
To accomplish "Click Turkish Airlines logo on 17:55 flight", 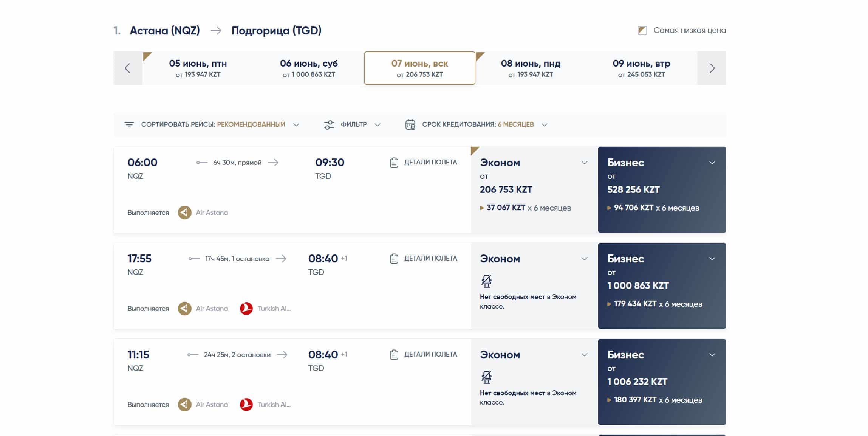I will coord(246,309).
